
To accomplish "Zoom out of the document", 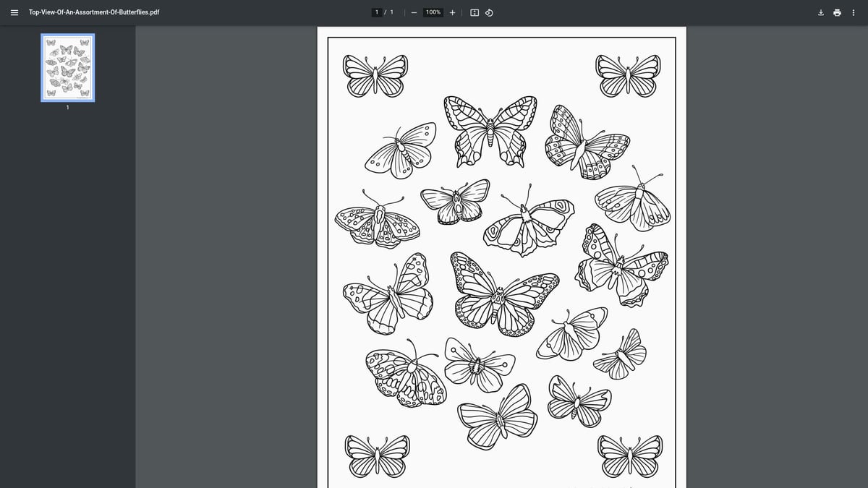I will [x=414, y=12].
